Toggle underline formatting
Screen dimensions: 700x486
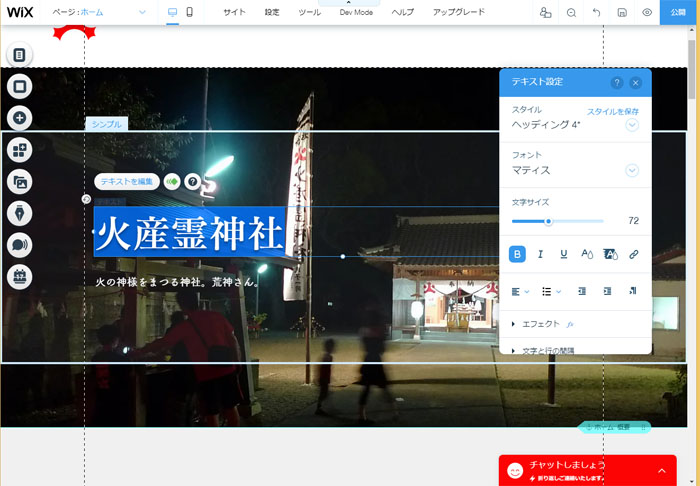pyautogui.click(x=564, y=254)
